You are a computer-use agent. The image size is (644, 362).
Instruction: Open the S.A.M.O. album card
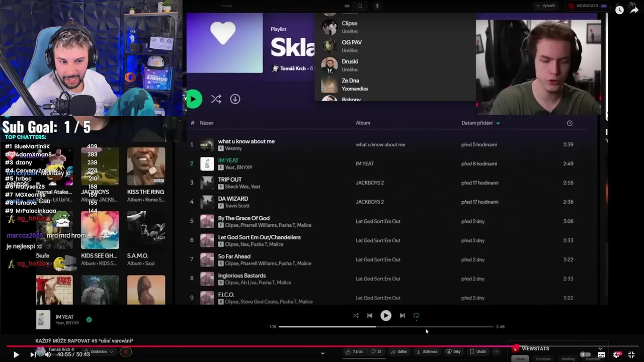146,238
